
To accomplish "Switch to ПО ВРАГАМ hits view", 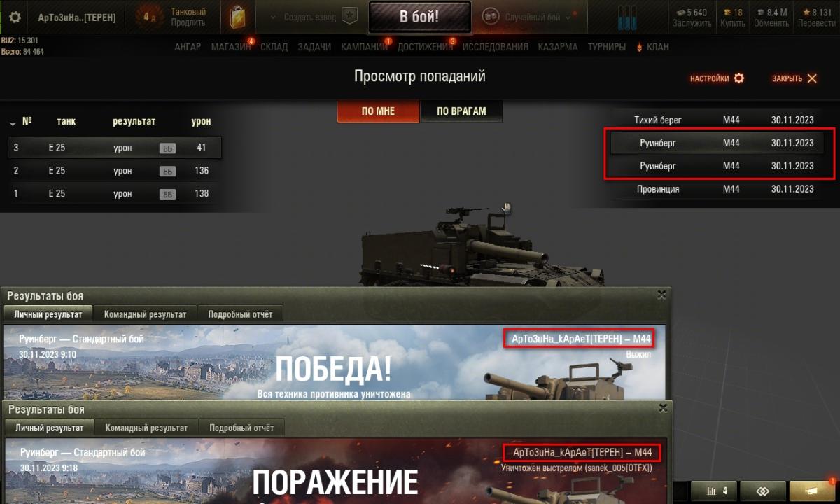I will [x=461, y=111].
